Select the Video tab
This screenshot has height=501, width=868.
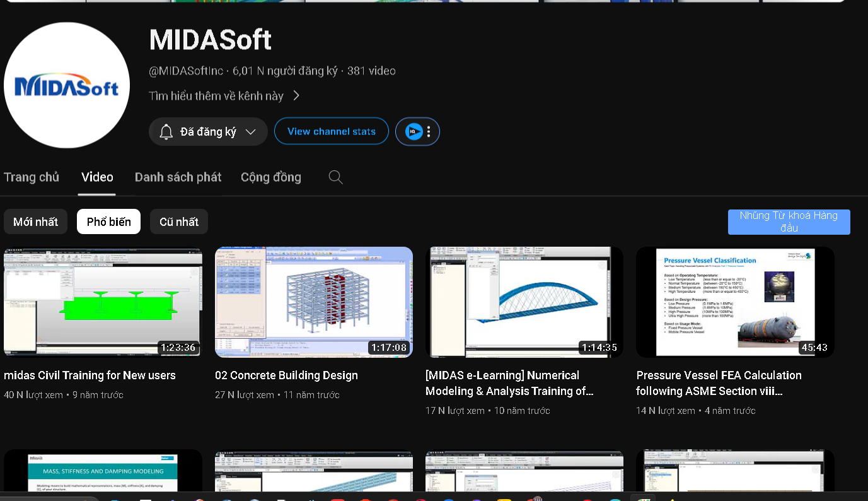[97, 177]
